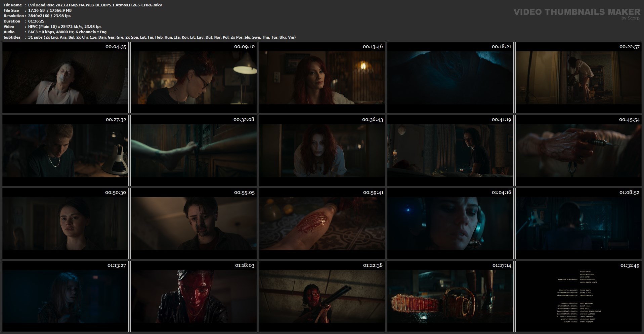Select the thumbnail at 00:32:08
This screenshot has width=644, height=334.
(194, 151)
